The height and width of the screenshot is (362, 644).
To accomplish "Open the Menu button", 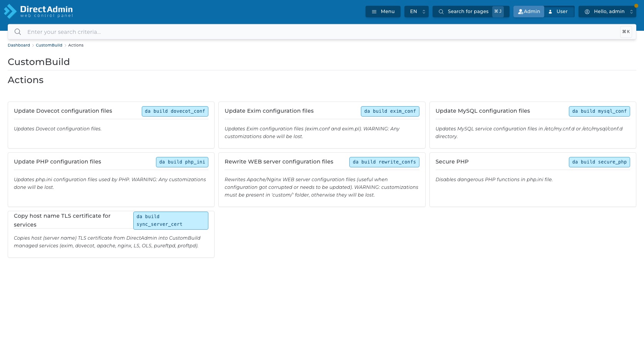I will [383, 12].
